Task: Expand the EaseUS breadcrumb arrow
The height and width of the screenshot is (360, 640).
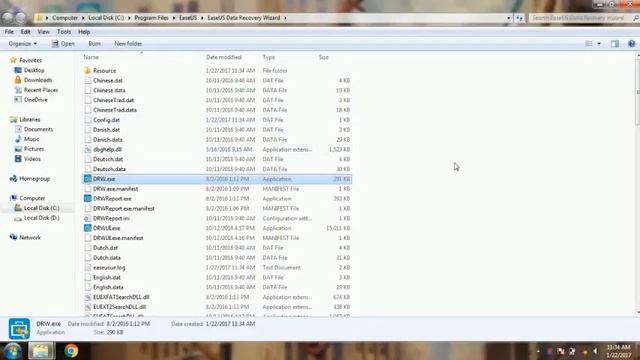Action: tap(202, 18)
